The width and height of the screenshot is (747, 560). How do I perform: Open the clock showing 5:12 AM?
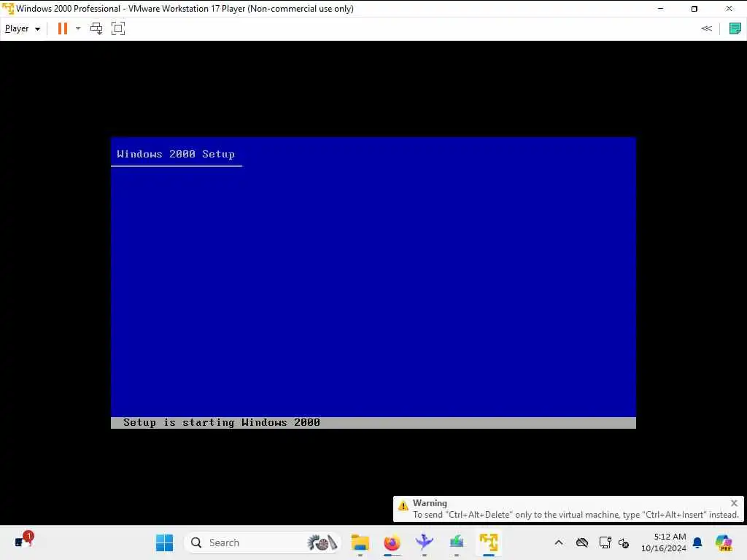coord(664,542)
